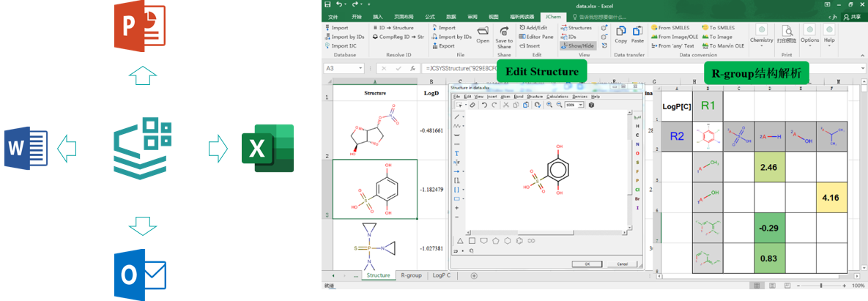868x301 pixels.
Task: Select the text tool in Marvin toolbar
Action: (457, 153)
